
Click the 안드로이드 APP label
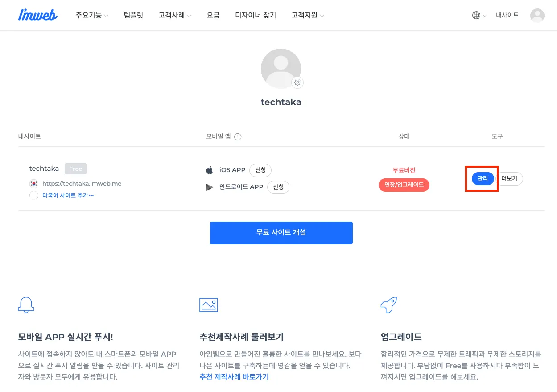pos(241,187)
